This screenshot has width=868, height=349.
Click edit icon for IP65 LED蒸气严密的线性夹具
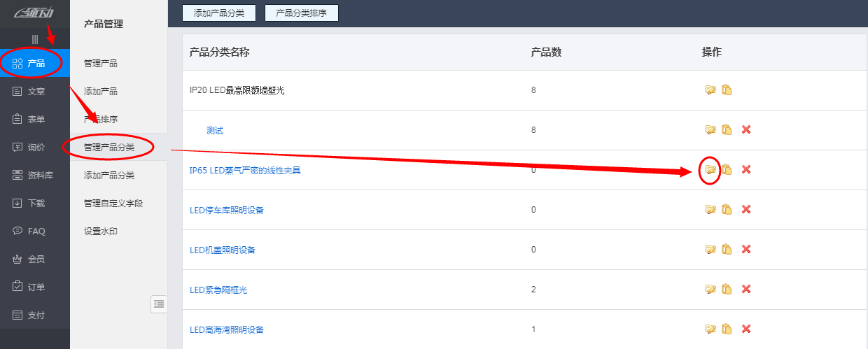pyautogui.click(x=710, y=170)
